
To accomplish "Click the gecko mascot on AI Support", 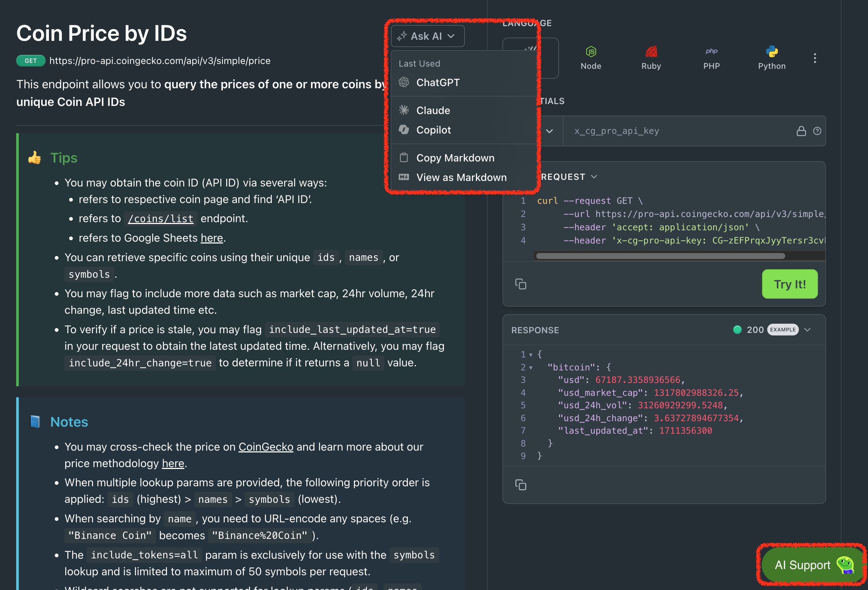I will click(846, 565).
